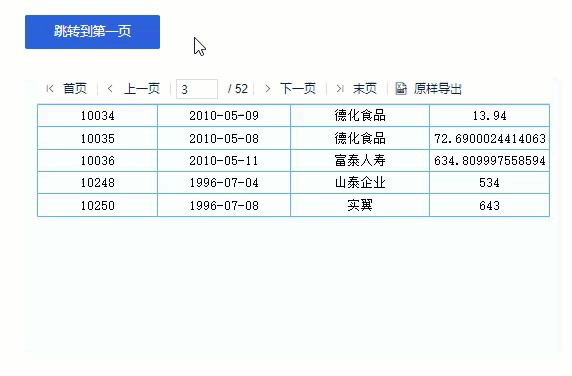Jump to 末页
The image size is (572, 376).
(365, 89)
